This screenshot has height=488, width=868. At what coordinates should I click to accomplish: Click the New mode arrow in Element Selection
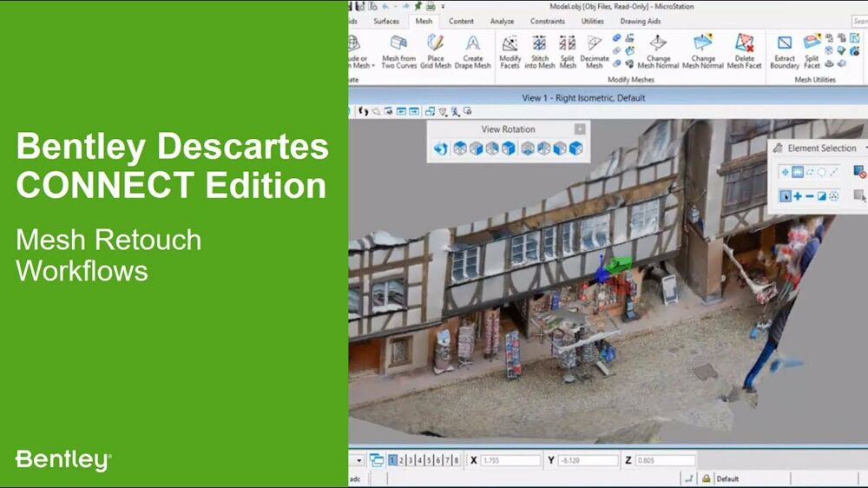click(x=785, y=196)
